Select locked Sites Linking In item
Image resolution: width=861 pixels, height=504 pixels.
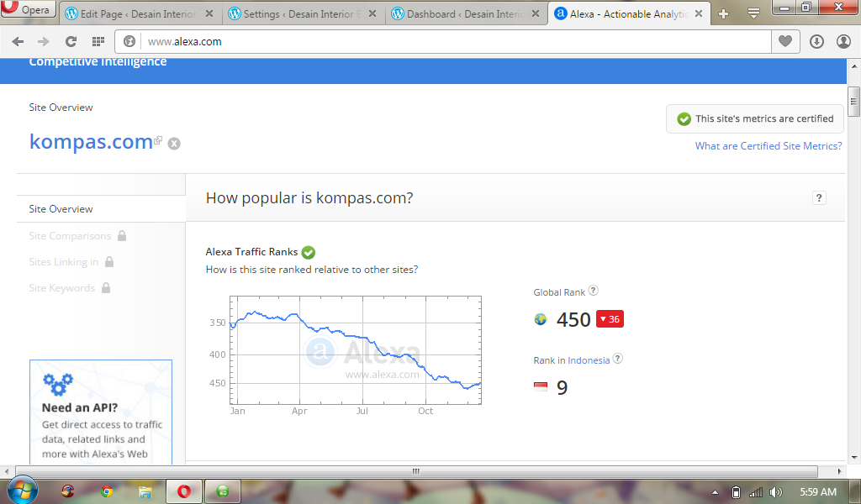point(64,262)
